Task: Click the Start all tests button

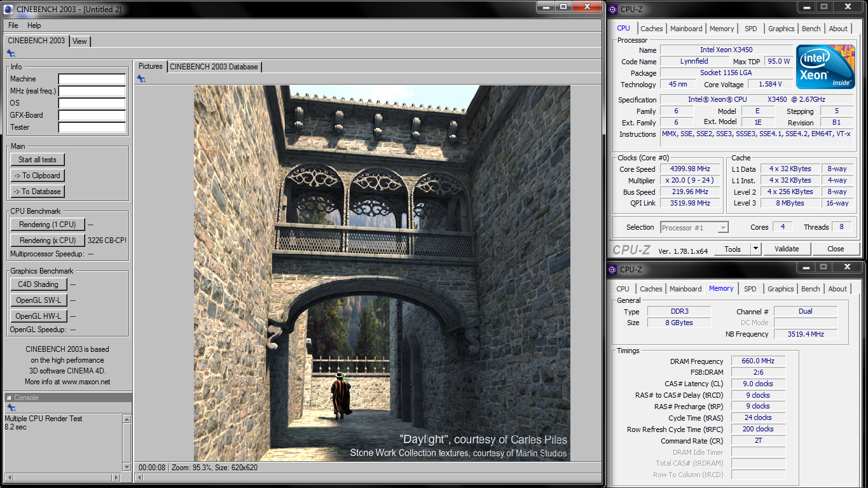Action: 38,160
